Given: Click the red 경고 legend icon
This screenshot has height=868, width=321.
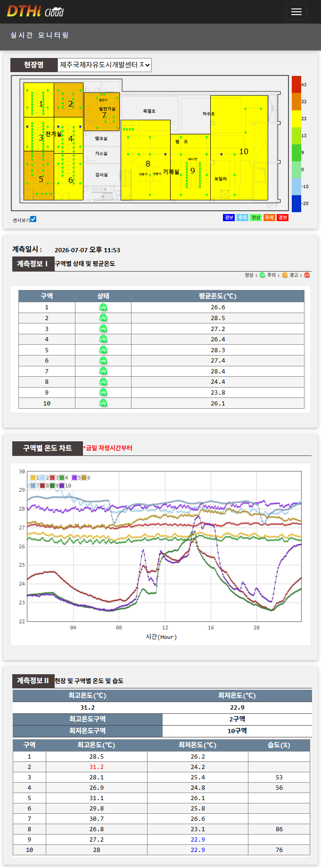Looking at the screenshot, I should click(307, 275).
